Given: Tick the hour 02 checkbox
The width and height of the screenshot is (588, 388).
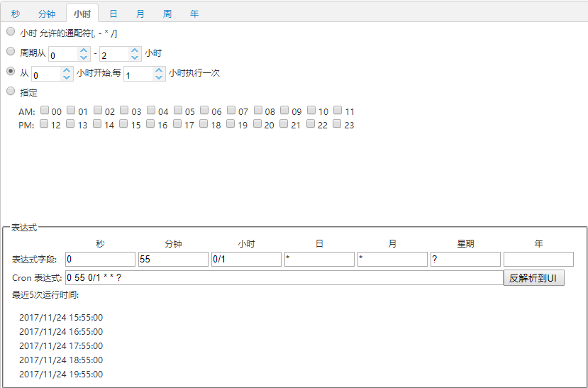Looking at the screenshot, I should tap(98, 110).
